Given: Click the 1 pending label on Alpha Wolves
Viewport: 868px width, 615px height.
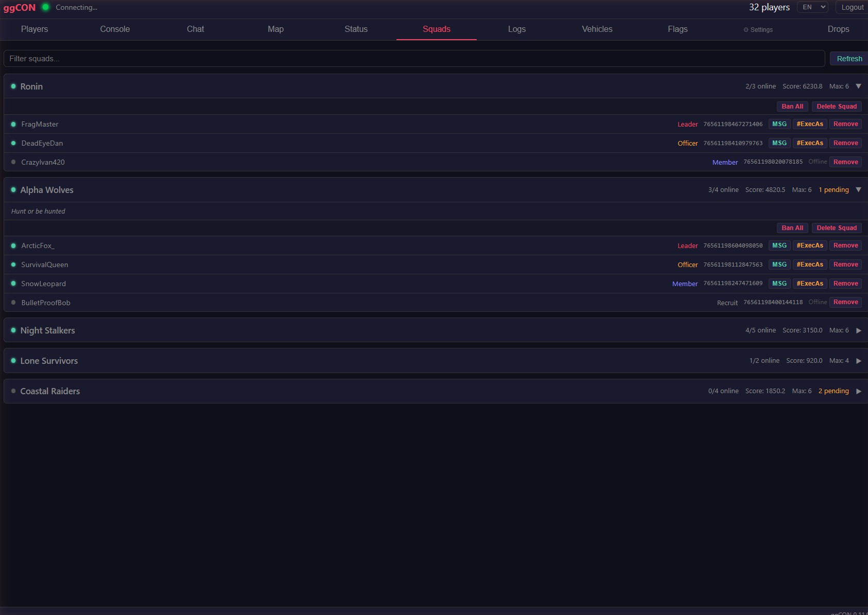Looking at the screenshot, I should point(834,190).
